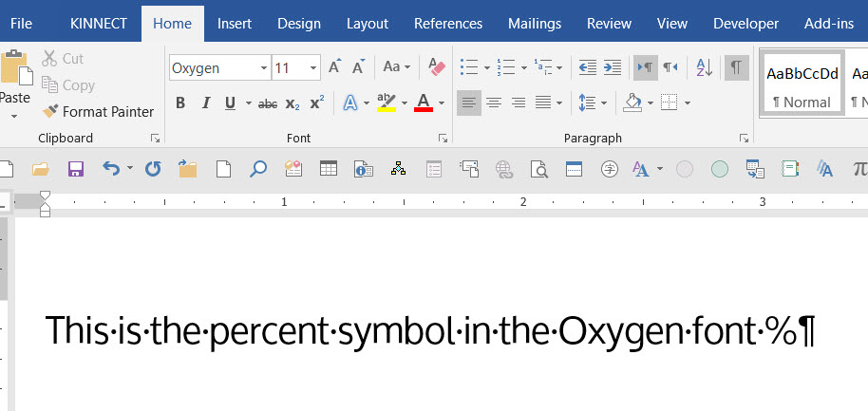Open the Paragraph dialog launcher
Viewport: 868px width, 411px height.
pyautogui.click(x=744, y=139)
